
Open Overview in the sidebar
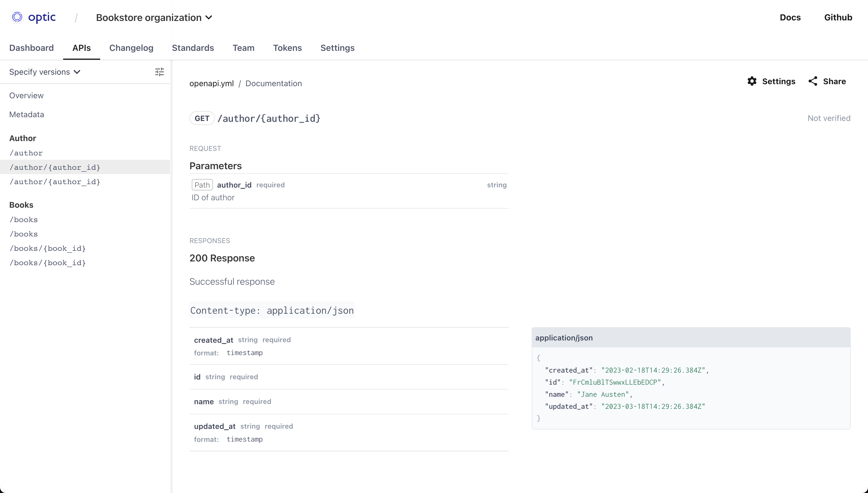pos(26,95)
